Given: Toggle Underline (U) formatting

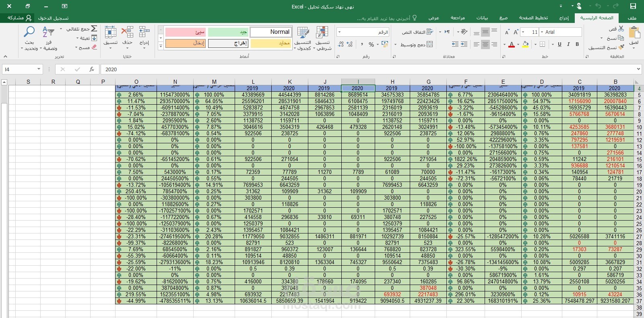Looking at the screenshot, I should [559, 44].
